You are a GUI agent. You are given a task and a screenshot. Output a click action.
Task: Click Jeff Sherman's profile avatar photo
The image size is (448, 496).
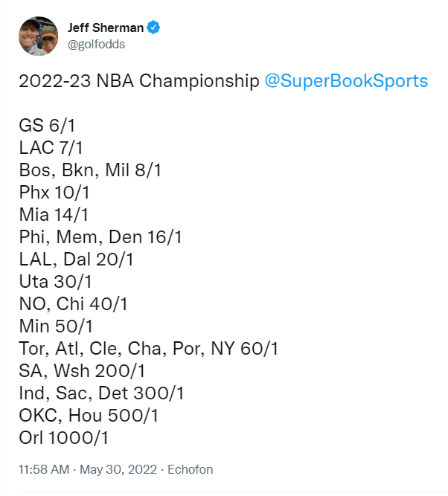coord(37,36)
